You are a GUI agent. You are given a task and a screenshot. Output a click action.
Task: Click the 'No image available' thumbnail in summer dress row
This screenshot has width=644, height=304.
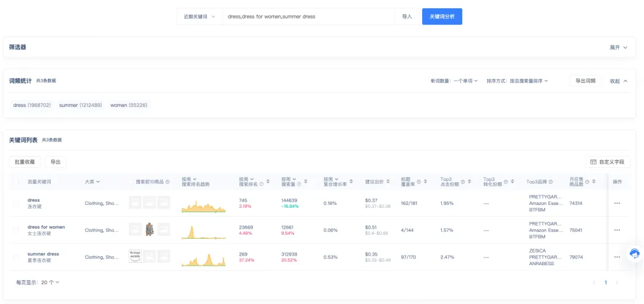pyautogui.click(x=135, y=256)
